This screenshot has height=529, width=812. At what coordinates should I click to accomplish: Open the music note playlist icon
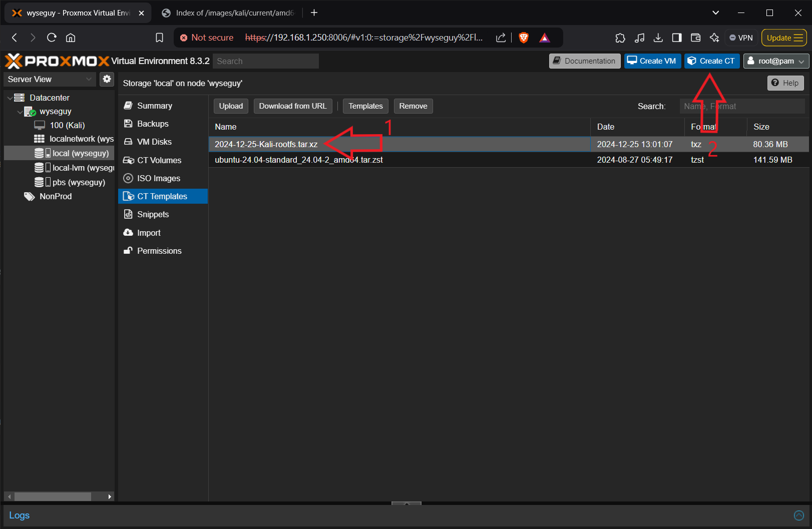[639, 38]
